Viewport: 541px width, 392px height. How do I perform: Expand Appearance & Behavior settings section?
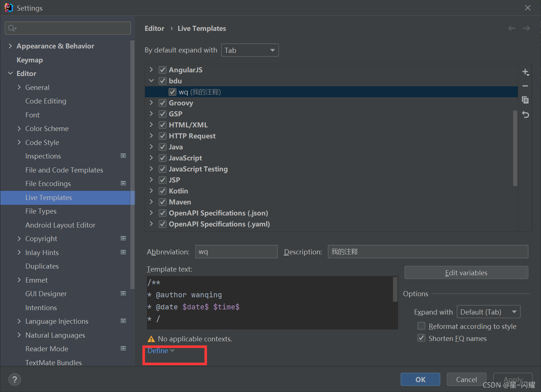click(x=10, y=46)
